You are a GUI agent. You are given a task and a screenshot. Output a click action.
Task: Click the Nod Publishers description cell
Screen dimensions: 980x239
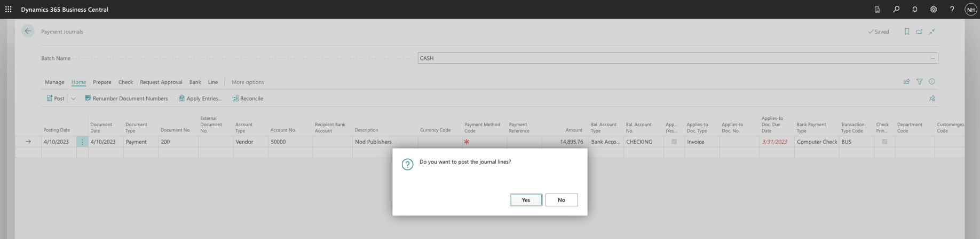385,142
